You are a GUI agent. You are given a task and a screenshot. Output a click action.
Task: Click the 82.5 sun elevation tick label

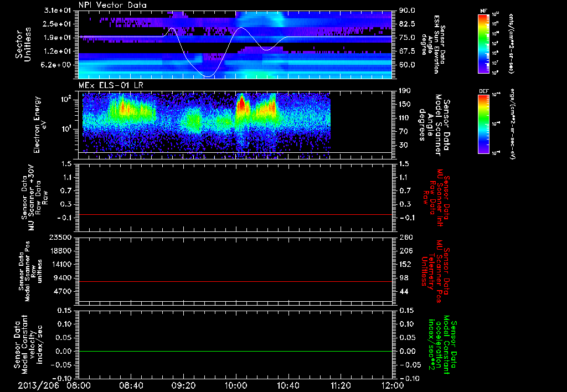407,24
